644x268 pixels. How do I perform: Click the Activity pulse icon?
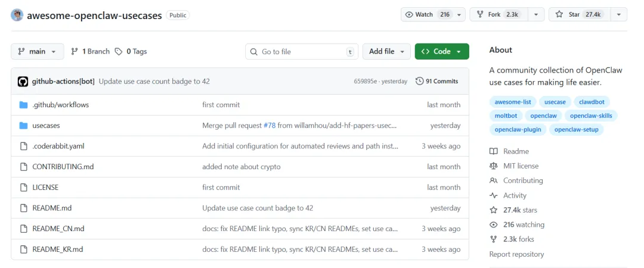[493, 195]
